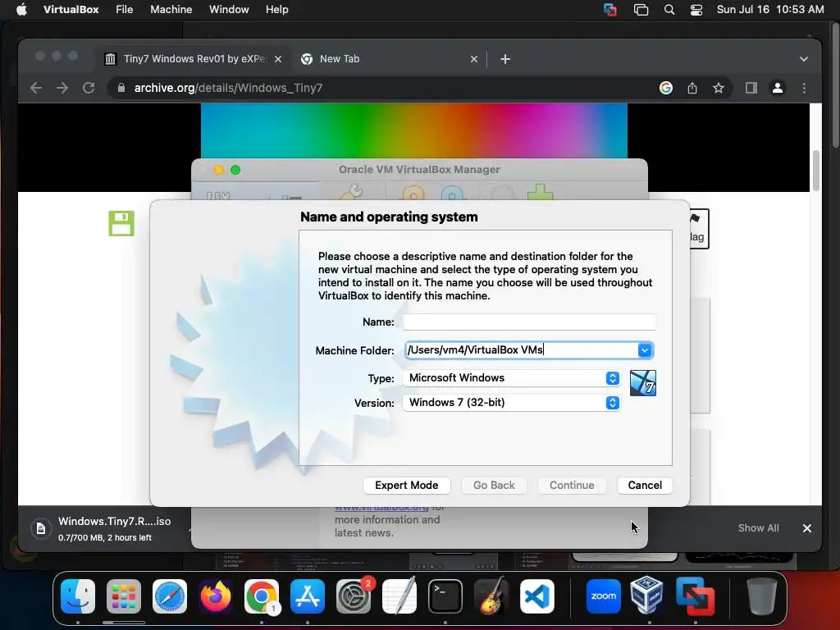The height and width of the screenshot is (630, 840).
Task: Open the Type dropdown Microsoft Windows
Action: tap(511, 378)
